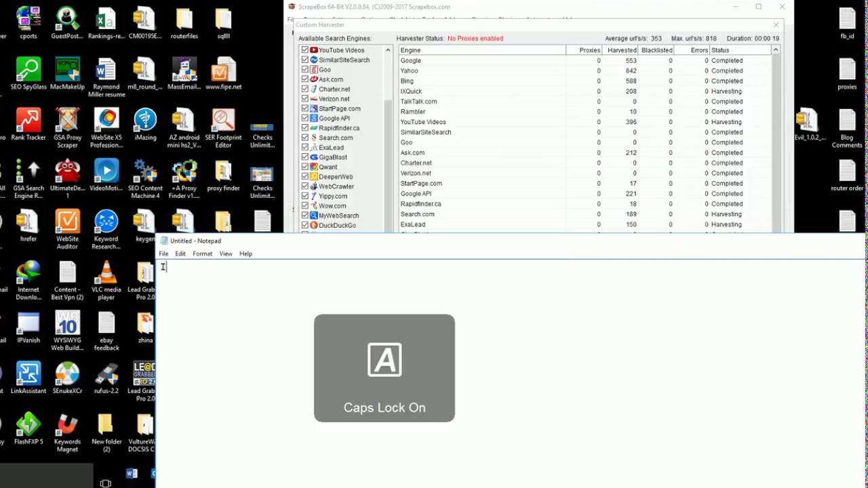Sort harvester table by Harvested column

point(620,50)
